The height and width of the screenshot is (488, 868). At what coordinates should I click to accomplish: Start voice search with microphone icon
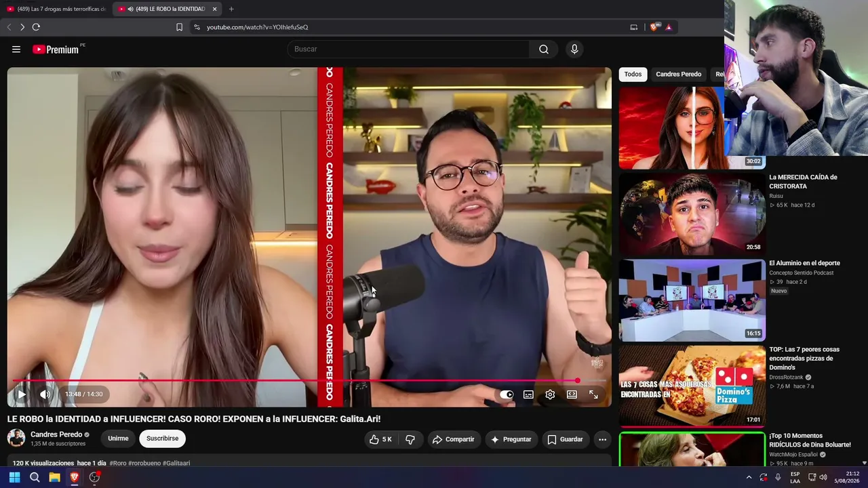tap(574, 49)
